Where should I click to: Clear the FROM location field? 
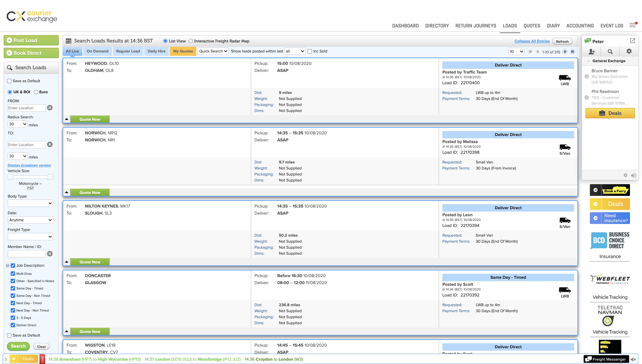pyautogui.click(x=50, y=108)
